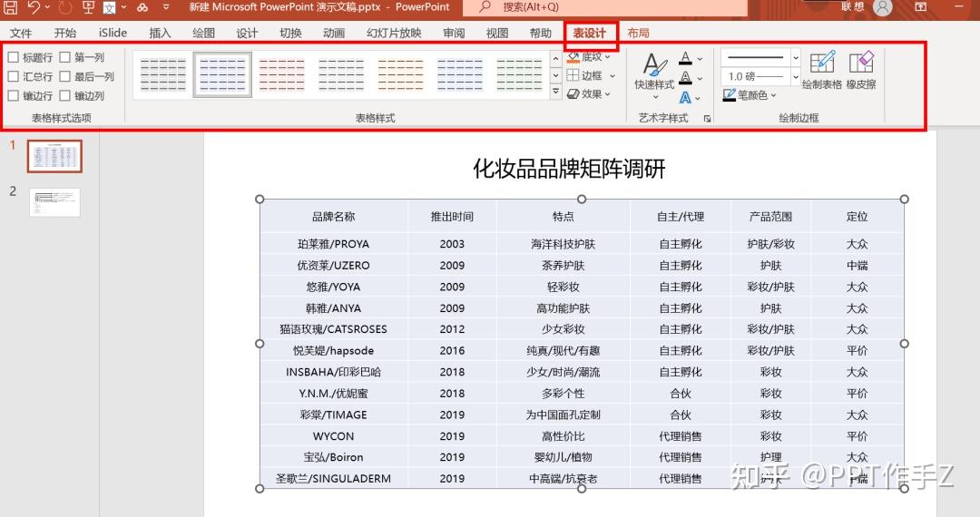Apply the orange table style
Viewport: 980px width, 517px height.
coord(401,75)
